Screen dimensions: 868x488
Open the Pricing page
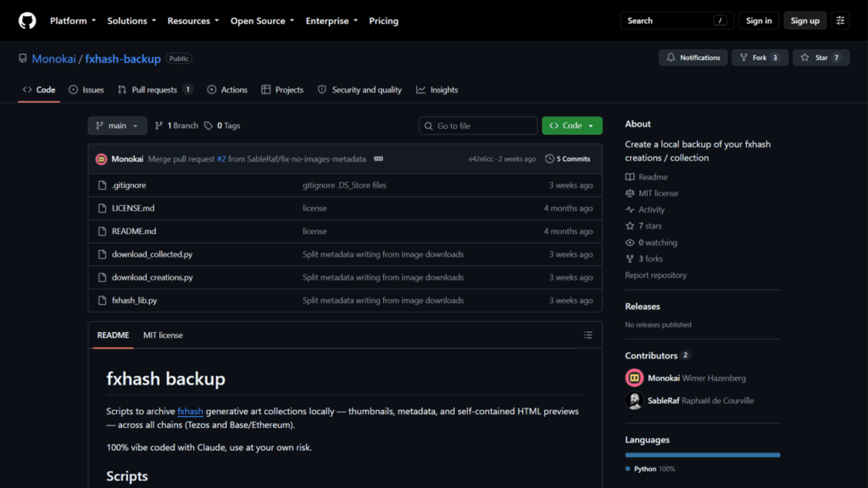tap(384, 20)
